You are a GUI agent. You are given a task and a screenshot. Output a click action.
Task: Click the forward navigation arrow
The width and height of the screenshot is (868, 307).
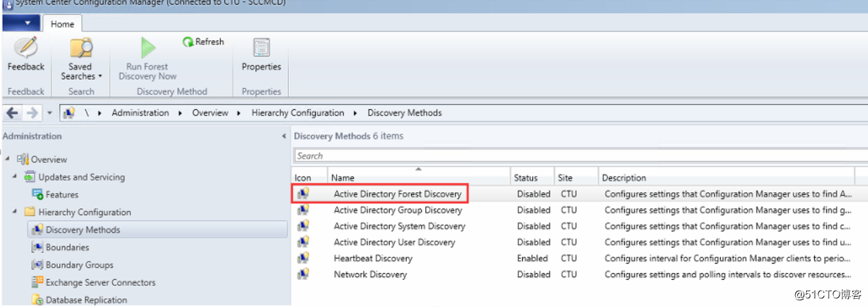33,113
